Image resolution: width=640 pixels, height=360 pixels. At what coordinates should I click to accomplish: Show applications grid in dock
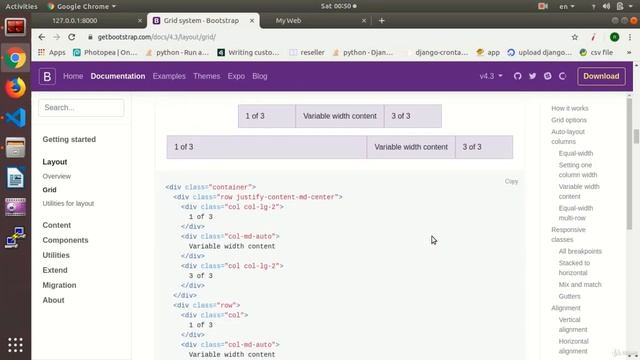pos(16,345)
